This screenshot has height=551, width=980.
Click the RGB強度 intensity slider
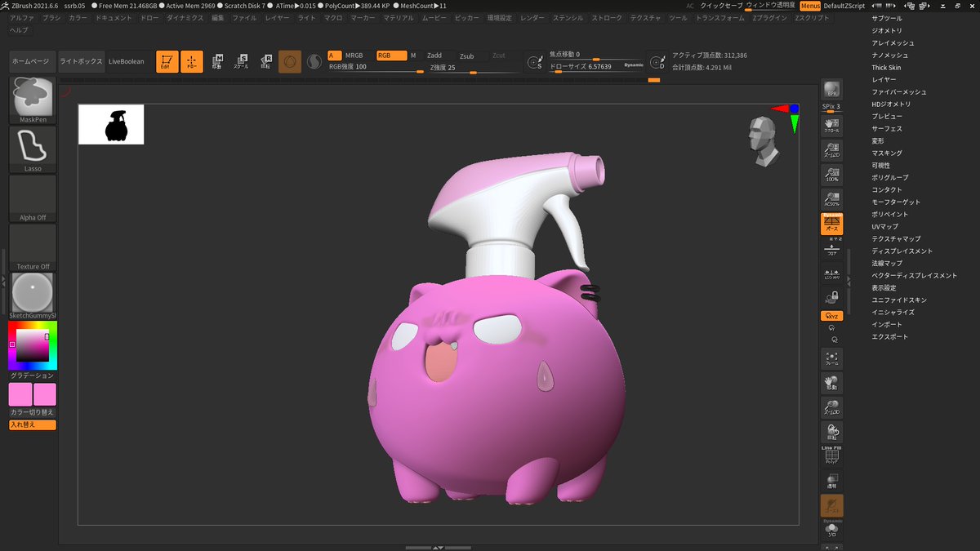tap(376, 67)
